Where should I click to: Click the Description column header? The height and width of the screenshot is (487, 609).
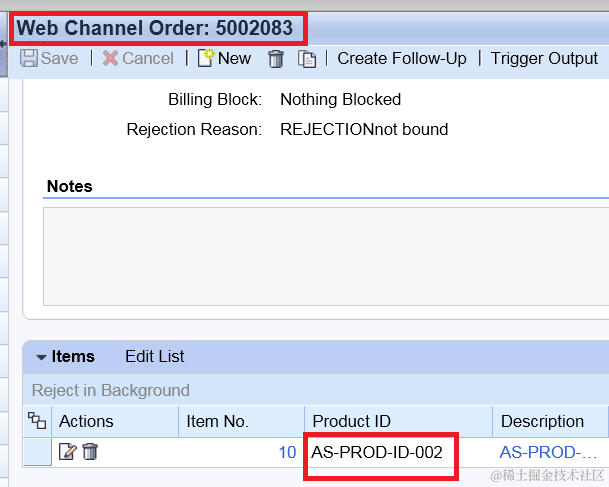click(551, 421)
